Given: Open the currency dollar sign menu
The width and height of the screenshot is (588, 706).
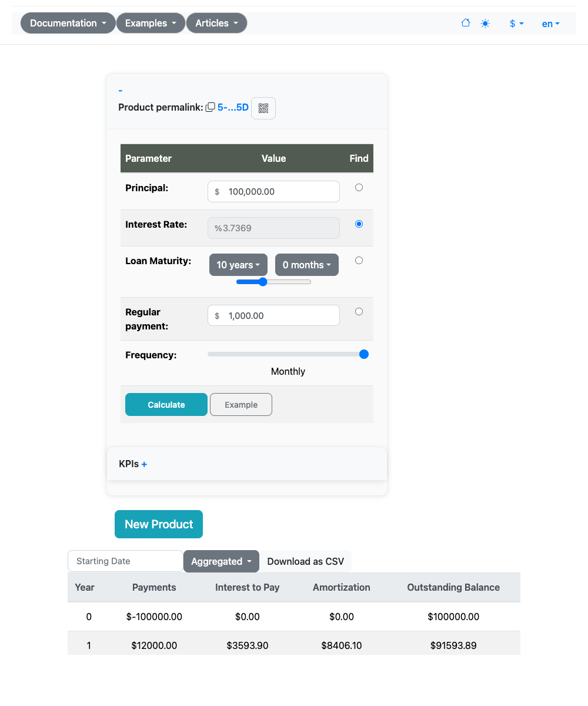Looking at the screenshot, I should pyautogui.click(x=515, y=23).
